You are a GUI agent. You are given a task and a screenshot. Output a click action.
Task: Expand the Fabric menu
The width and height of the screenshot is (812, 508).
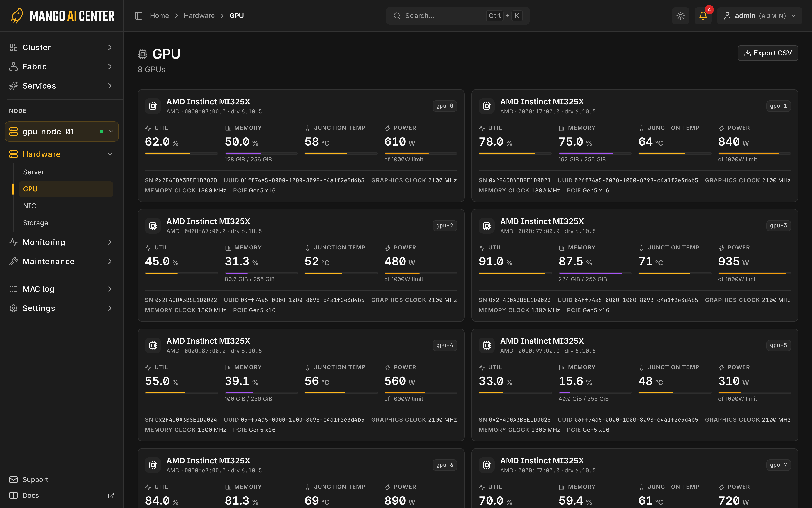[62, 67]
